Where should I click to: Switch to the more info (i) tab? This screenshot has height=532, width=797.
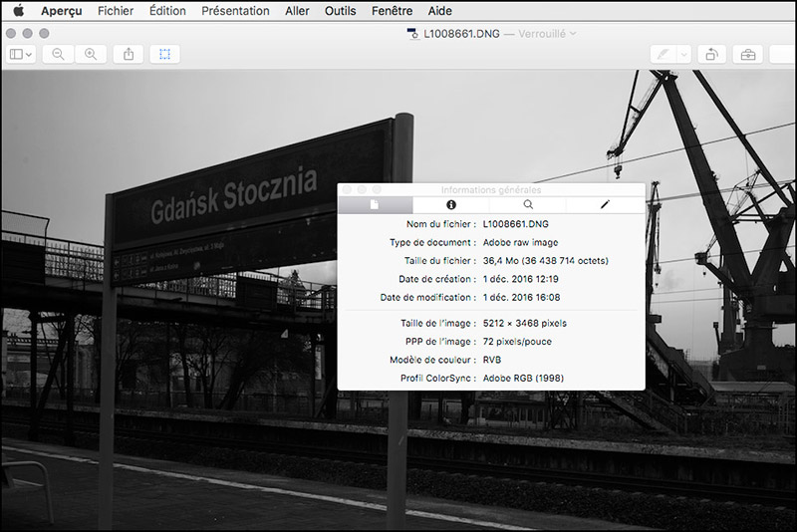pos(450,204)
